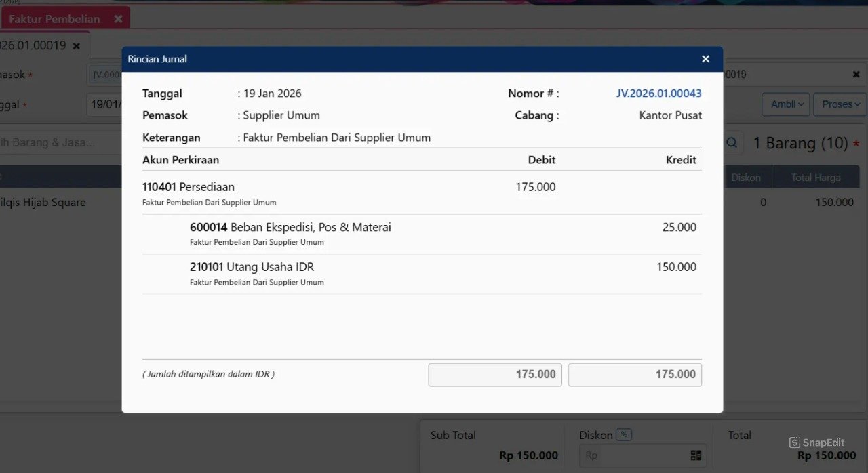Open the Proses dropdown

840,104
